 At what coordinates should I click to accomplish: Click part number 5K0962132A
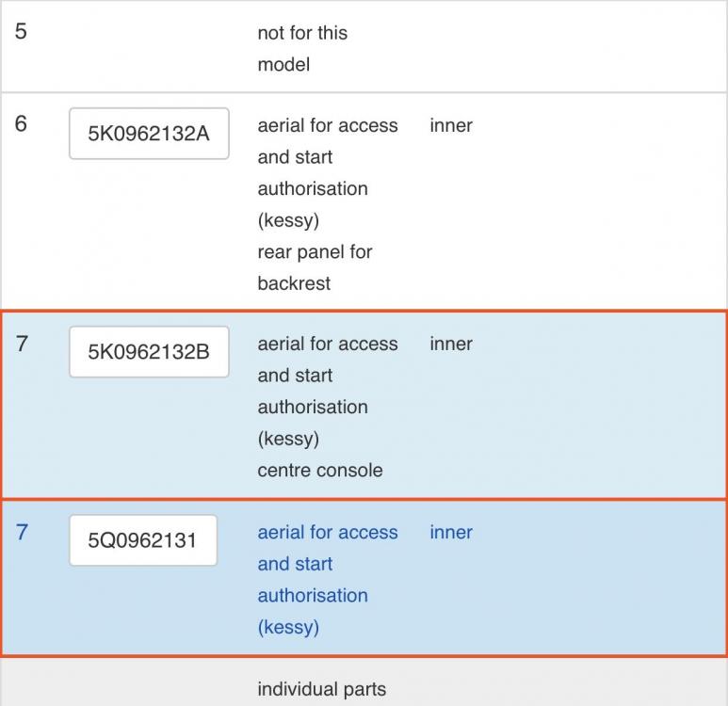point(149,134)
